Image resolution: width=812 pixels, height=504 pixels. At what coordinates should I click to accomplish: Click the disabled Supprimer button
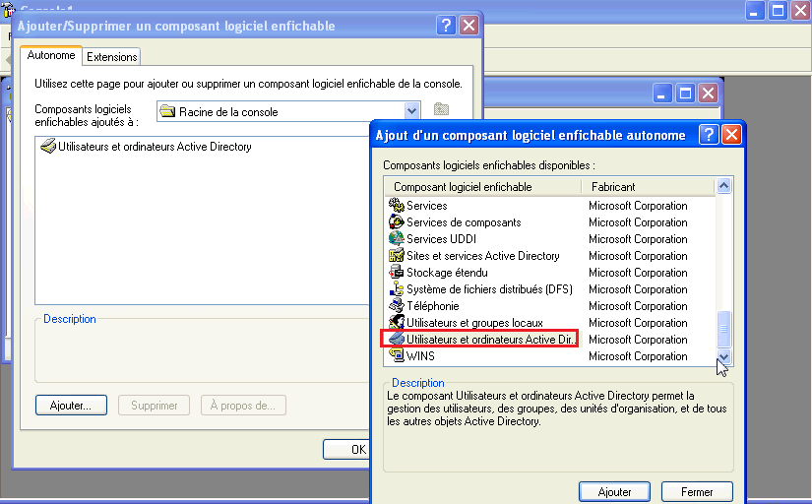(154, 405)
